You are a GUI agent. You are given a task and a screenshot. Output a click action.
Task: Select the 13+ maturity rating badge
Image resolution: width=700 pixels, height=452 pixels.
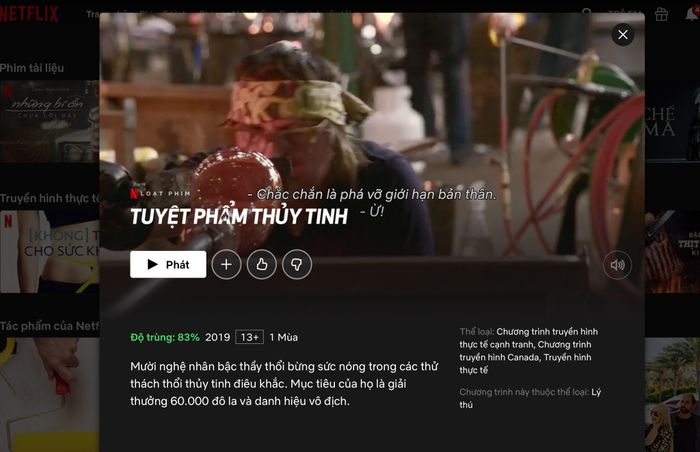pos(250,337)
